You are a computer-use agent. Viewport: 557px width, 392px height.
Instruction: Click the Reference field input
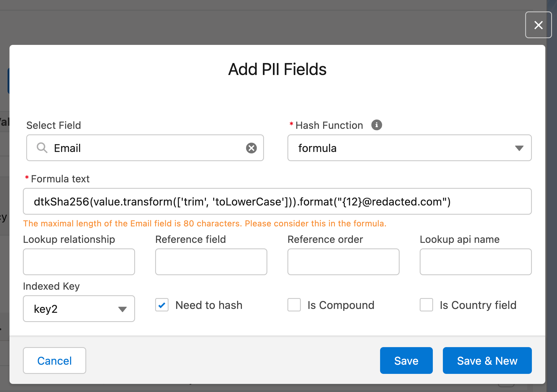[211, 262]
